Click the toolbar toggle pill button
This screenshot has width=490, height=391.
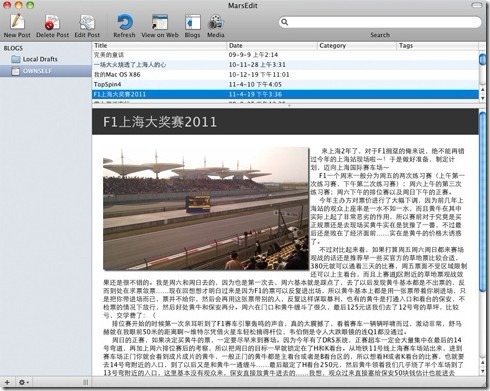(477, 5)
